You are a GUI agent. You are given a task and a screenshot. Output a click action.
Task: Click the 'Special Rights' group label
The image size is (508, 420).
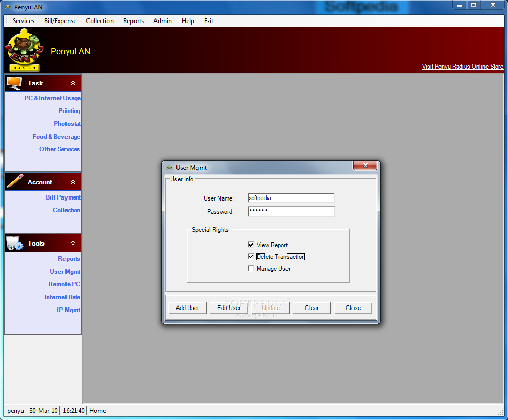210,230
